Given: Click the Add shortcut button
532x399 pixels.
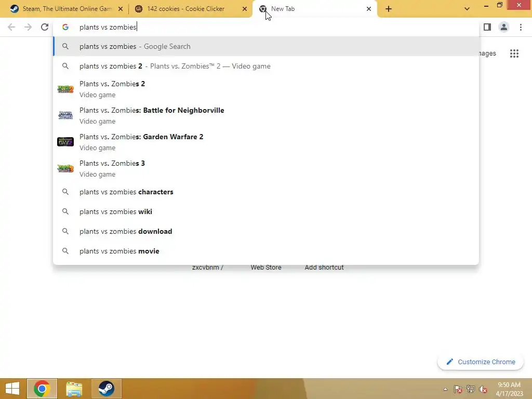Looking at the screenshot, I should click(x=324, y=268).
